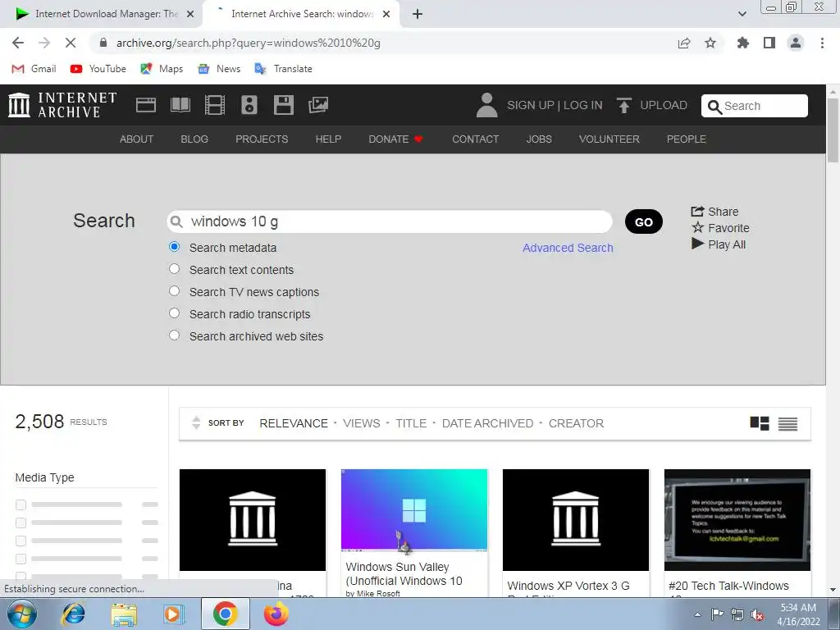Open DONATE menu item
Viewport: 840px width, 630px height.
point(396,139)
